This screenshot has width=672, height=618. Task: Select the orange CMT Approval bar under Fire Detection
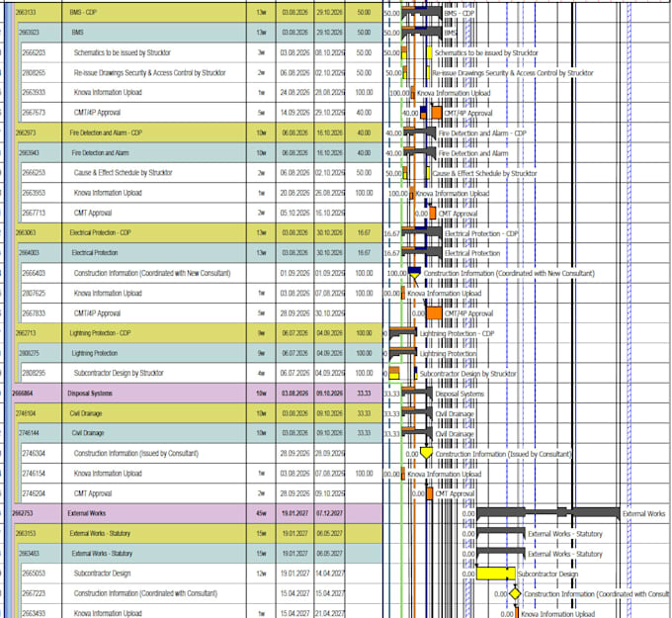433,214
